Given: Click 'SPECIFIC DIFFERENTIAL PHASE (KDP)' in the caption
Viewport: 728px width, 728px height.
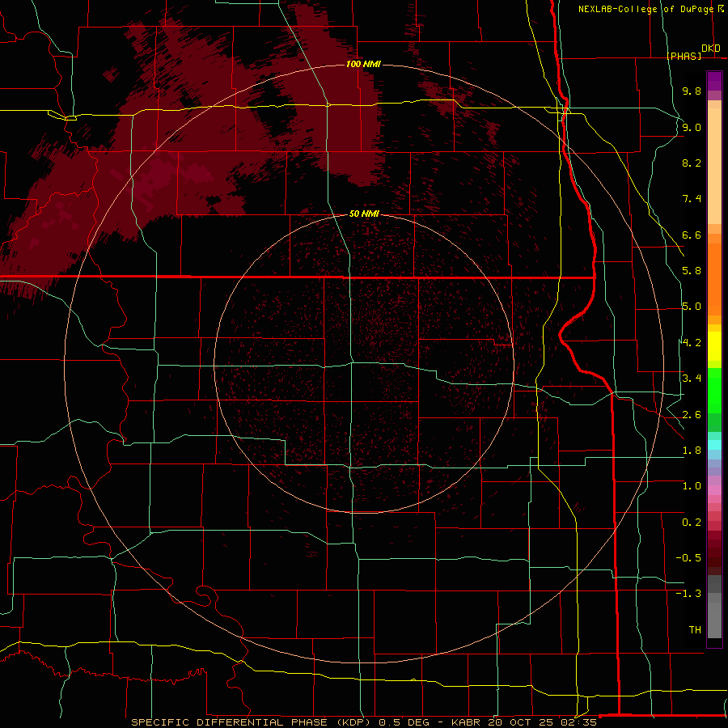Looking at the screenshot, I should [251, 722].
